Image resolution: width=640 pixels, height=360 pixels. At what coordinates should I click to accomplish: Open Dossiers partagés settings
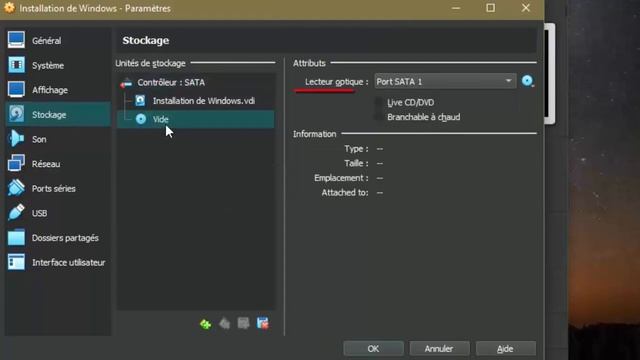point(57,238)
